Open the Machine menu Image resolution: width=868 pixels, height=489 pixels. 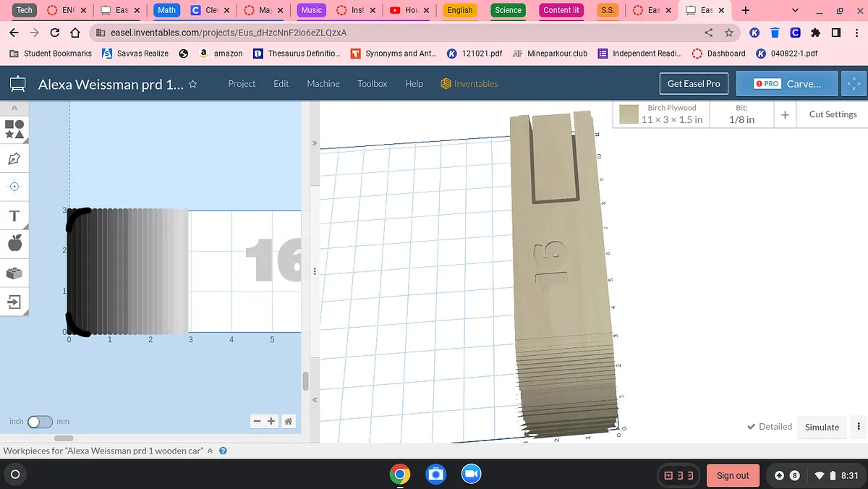click(323, 84)
